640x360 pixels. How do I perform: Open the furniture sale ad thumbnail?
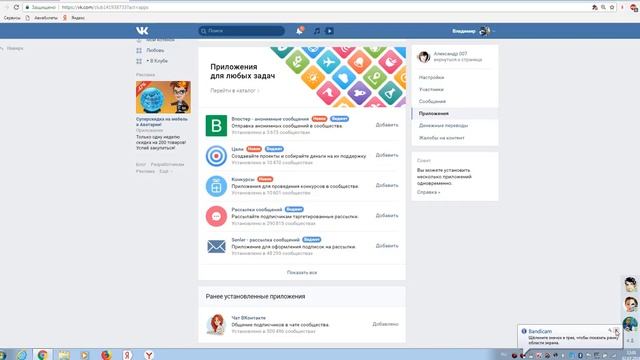pos(163,97)
